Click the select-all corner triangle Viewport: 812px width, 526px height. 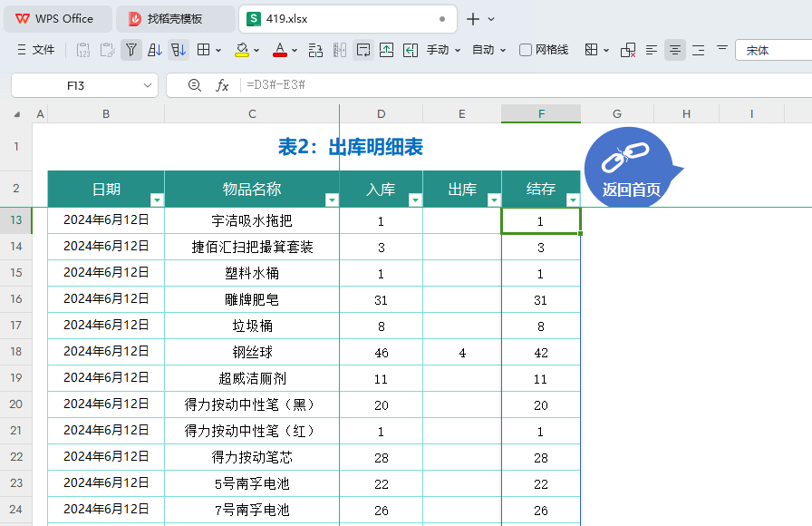click(17, 114)
